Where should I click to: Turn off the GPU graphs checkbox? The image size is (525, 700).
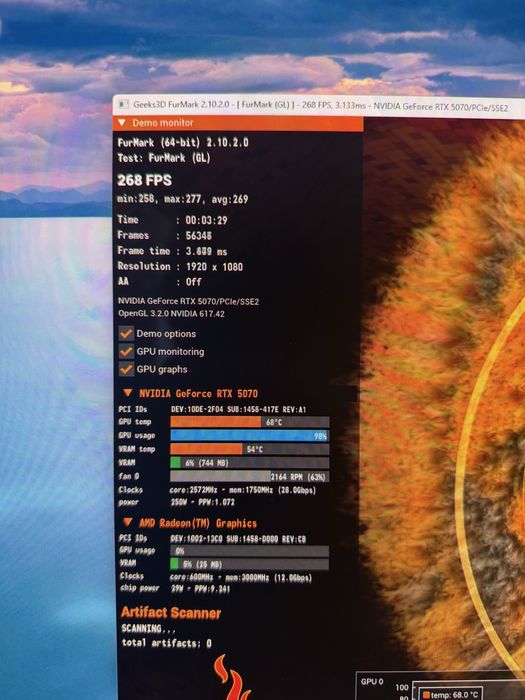click(126, 369)
